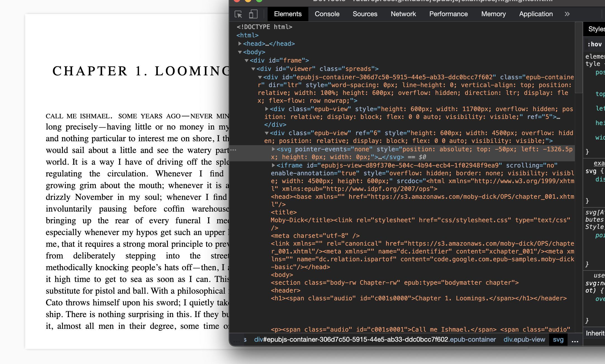
Task: Toggle the device toolbar
Action: pos(253,14)
